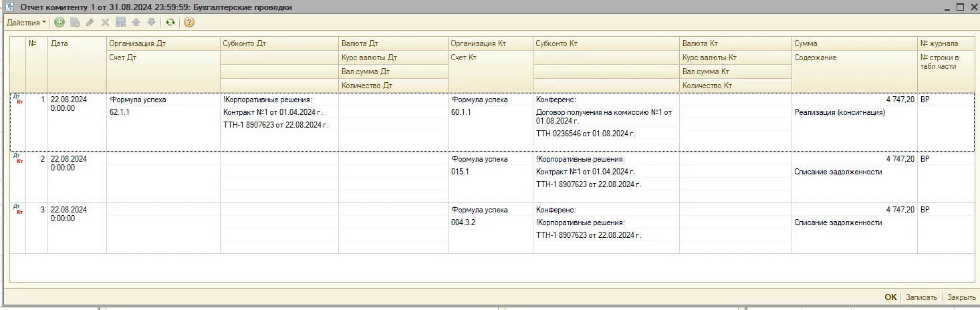The width and height of the screenshot is (980, 310).
Task: Open the Действия dropdown menu
Action: tap(27, 23)
